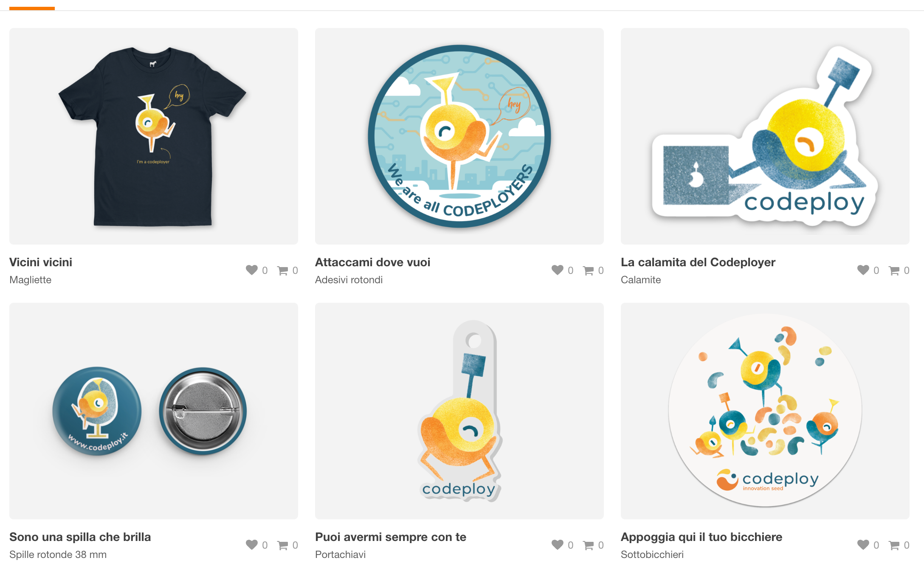924x569 pixels.
Task: Select the orange-underlined active tab
Action: click(x=32, y=6)
